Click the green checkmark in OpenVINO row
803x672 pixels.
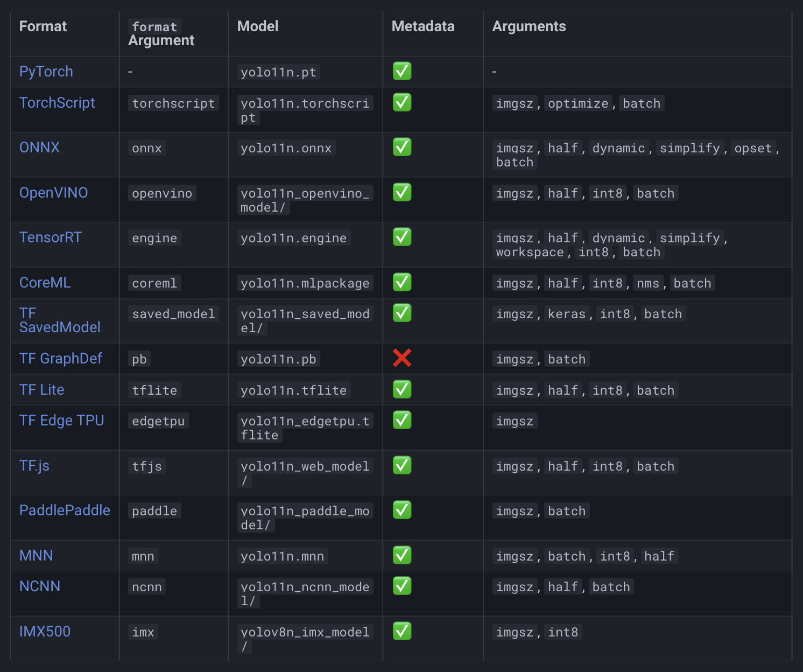point(402,192)
